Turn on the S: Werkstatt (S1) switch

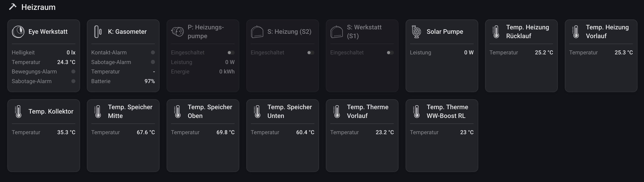click(390, 53)
